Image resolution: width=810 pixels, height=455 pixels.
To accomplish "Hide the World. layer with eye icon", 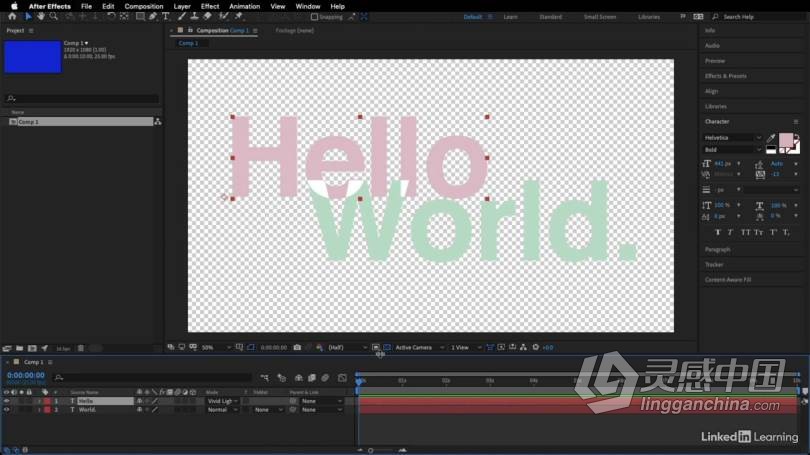I will pos(6,410).
